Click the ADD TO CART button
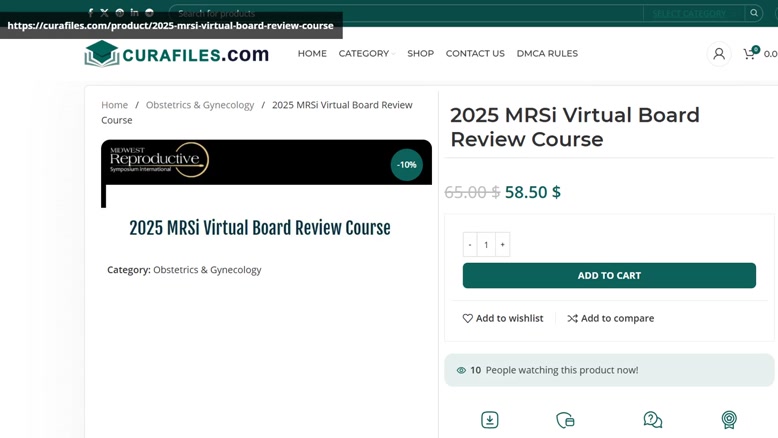The height and width of the screenshot is (438, 778). click(x=609, y=275)
